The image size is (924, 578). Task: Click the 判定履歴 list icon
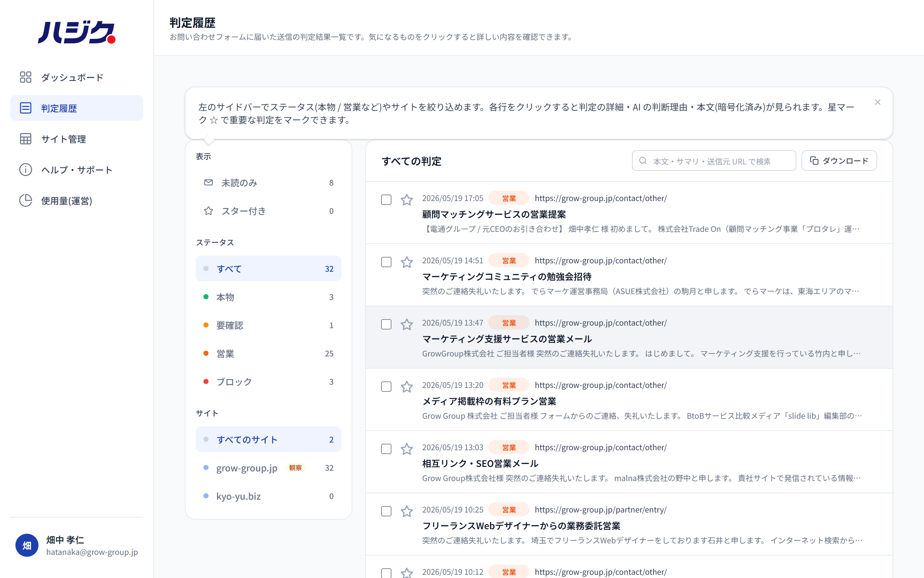pos(26,108)
